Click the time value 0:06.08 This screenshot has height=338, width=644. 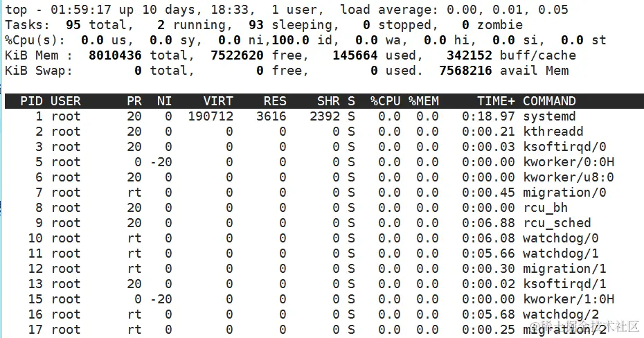pos(488,238)
